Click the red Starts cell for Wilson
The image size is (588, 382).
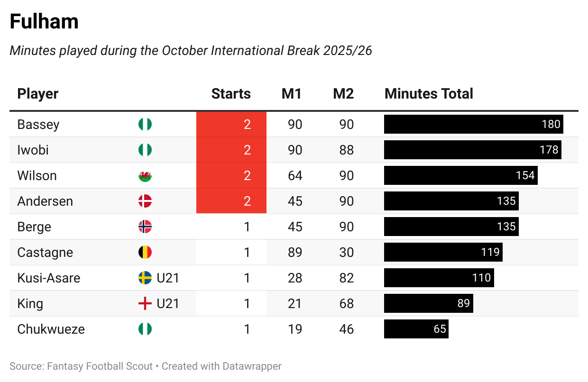coord(231,176)
